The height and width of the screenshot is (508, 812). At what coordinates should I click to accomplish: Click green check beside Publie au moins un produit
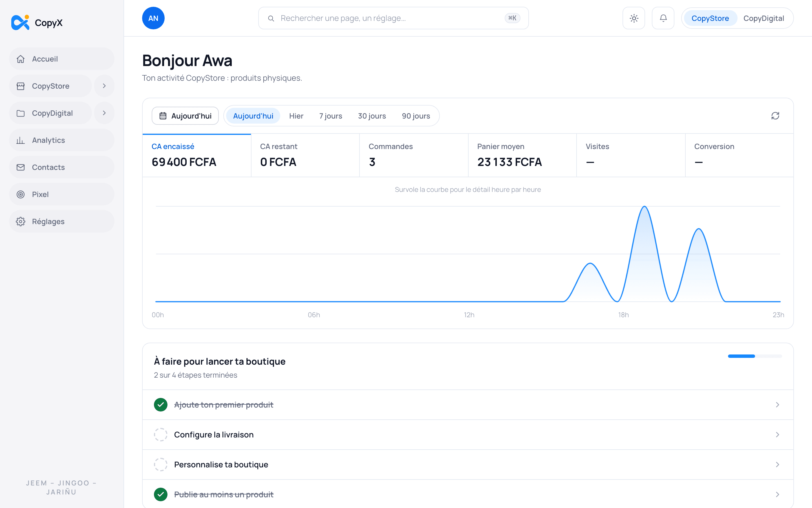tap(161, 494)
